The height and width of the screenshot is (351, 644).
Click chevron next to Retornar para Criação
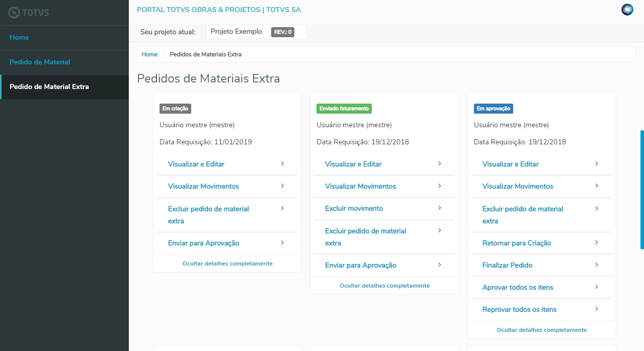point(597,243)
